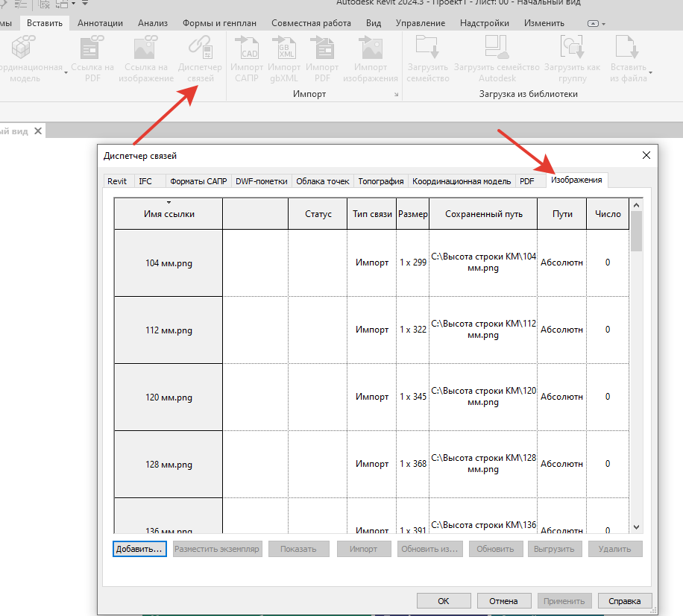Switch to the Аннотации ribbon tab
683x616 pixels.
(x=100, y=23)
